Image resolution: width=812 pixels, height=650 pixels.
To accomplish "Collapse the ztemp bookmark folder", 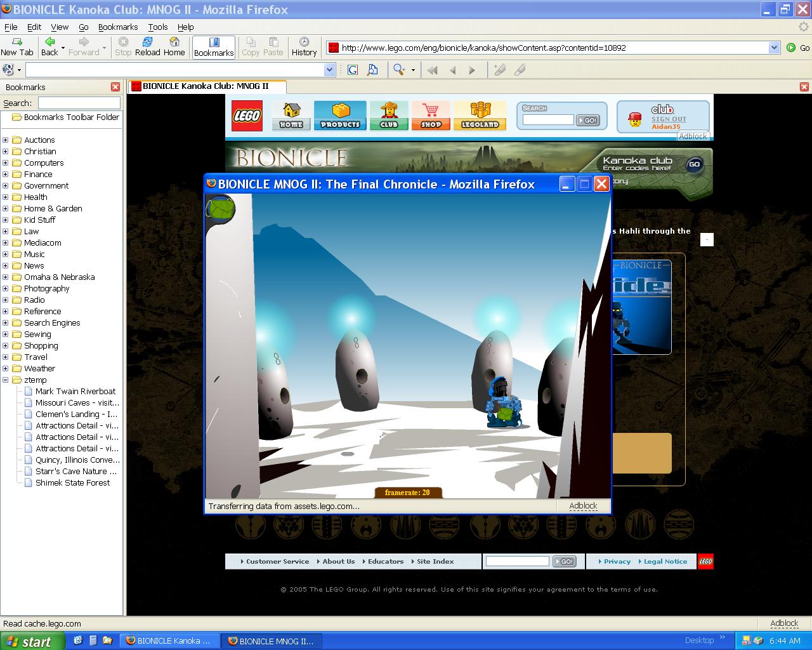I will point(6,380).
